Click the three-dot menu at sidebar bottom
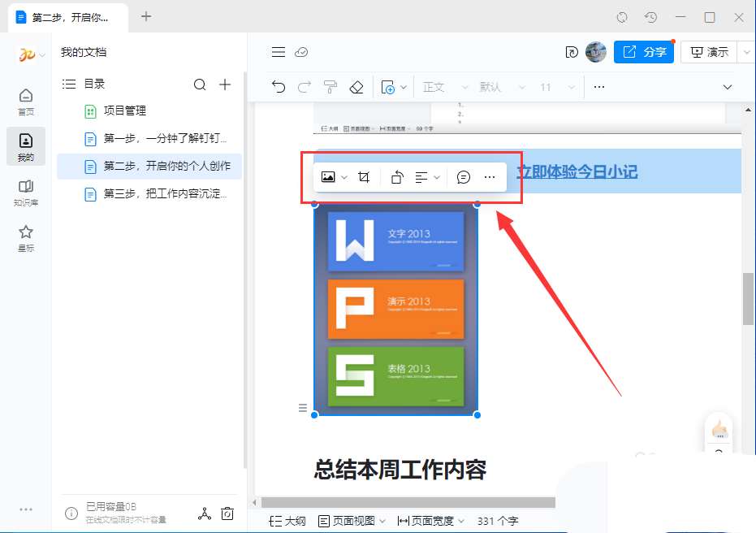The width and height of the screenshot is (756, 533). click(26, 509)
